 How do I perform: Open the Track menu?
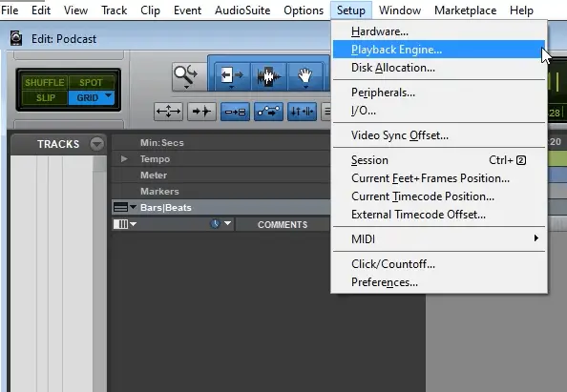click(x=114, y=10)
